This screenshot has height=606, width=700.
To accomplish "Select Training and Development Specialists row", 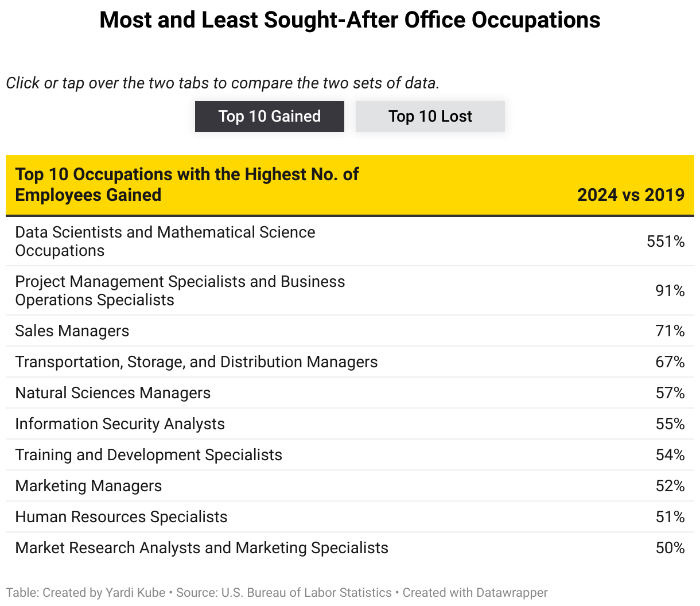I will (x=149, y=455).
